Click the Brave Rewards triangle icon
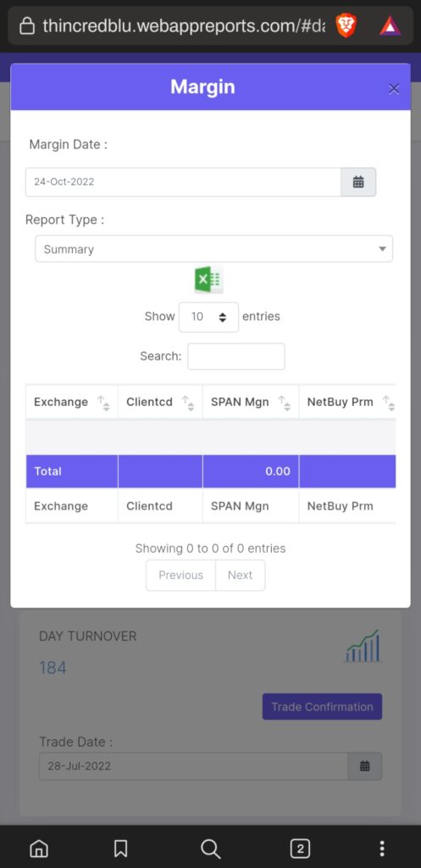Viewport: 421px width, 868px height. pos(390,25)
